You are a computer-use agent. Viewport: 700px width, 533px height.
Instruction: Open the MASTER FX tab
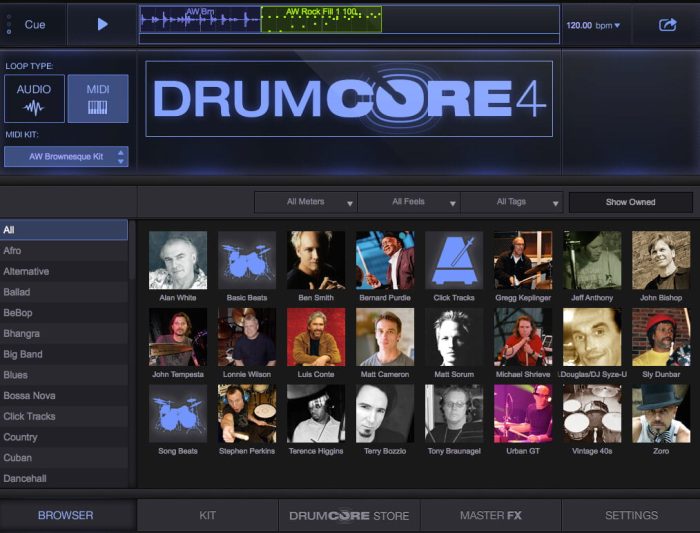pyautogui.click(x=491, y=515)
